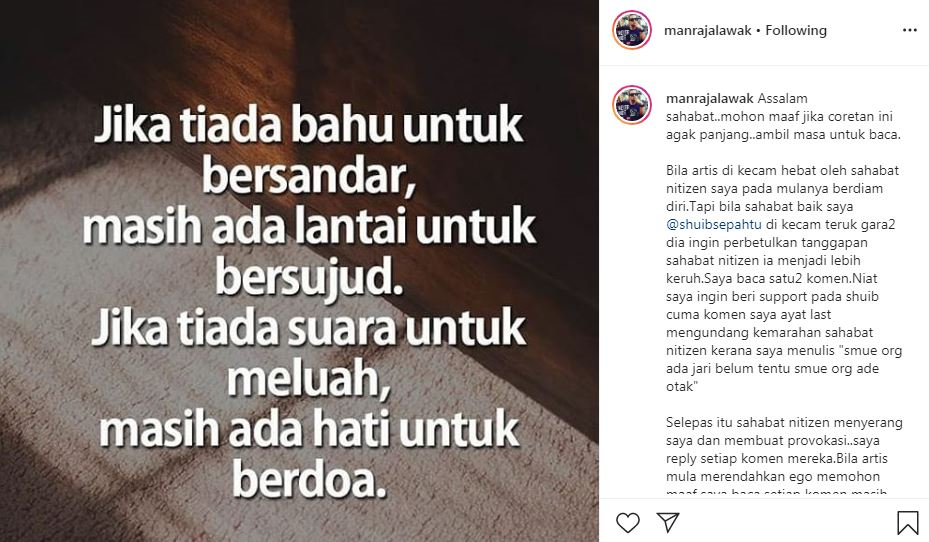
Task: Save the post with the bookmark icon
Action: pos(907,523)
